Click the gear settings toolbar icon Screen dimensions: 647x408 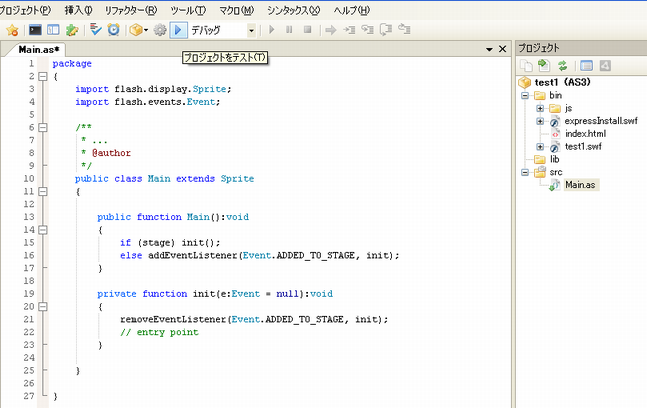160,30
